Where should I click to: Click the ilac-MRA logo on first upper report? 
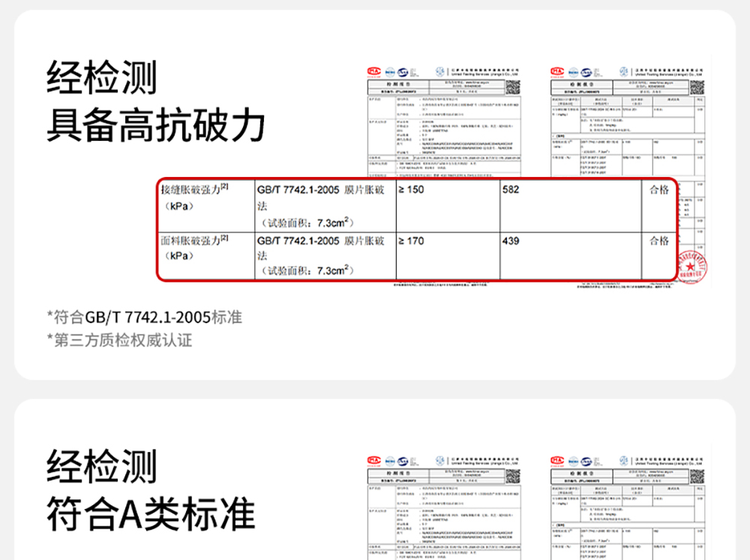390,72
